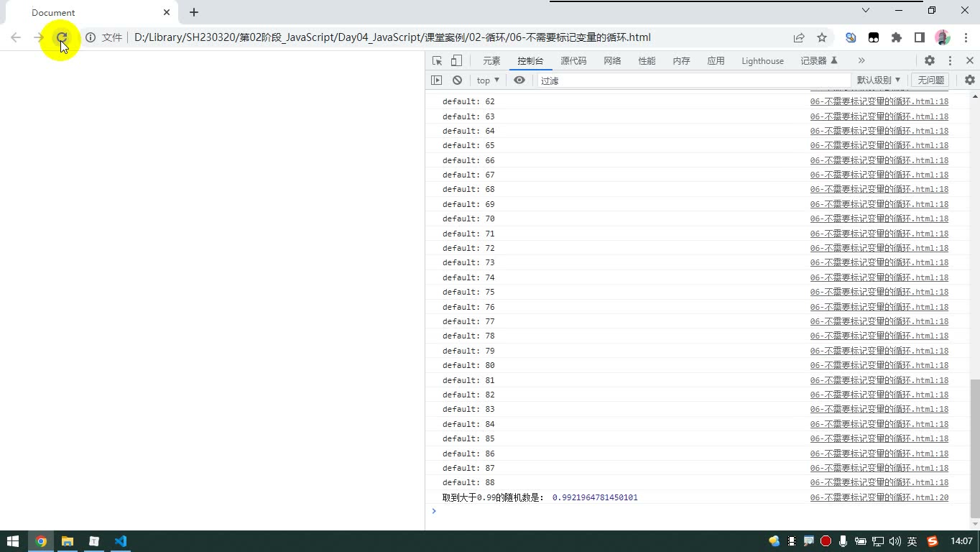Open File Explorer from the taskbar

pos(67,541)
